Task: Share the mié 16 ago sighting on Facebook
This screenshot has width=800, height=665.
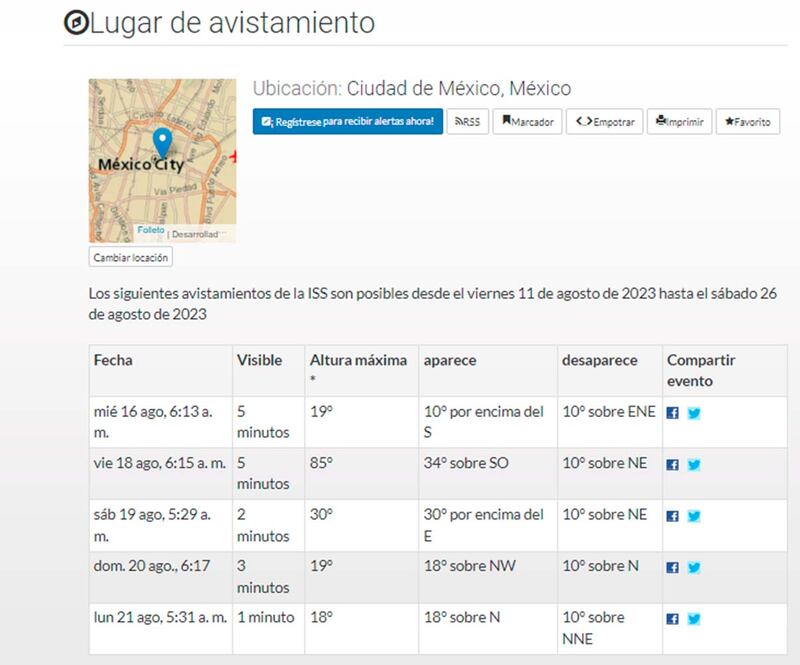Action: (672, 413)
